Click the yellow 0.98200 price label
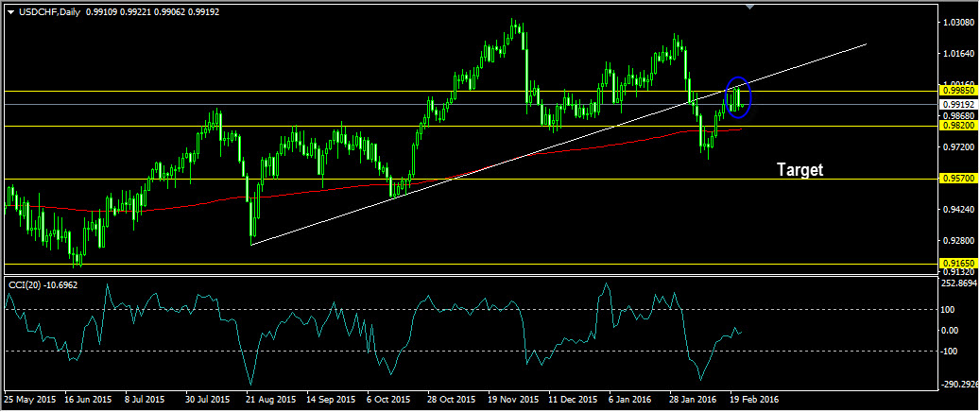 pyautogui.click(x=957, y=126)
